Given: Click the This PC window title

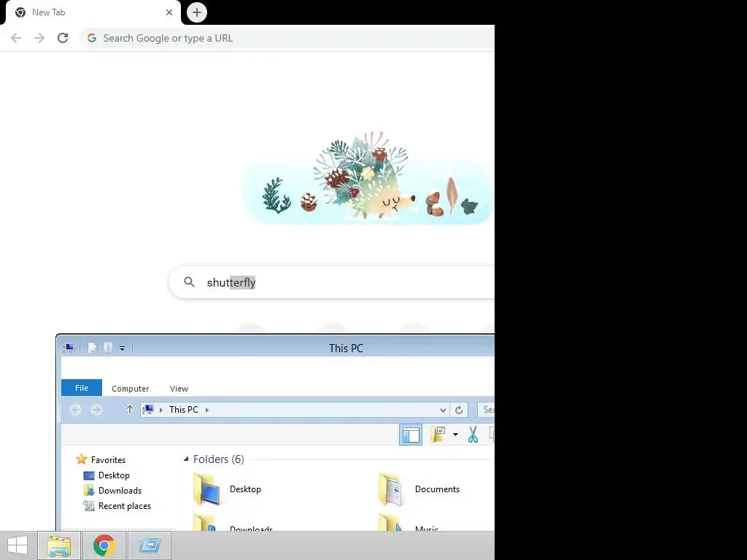Looking at the screenshot, I should pos(346,348).
